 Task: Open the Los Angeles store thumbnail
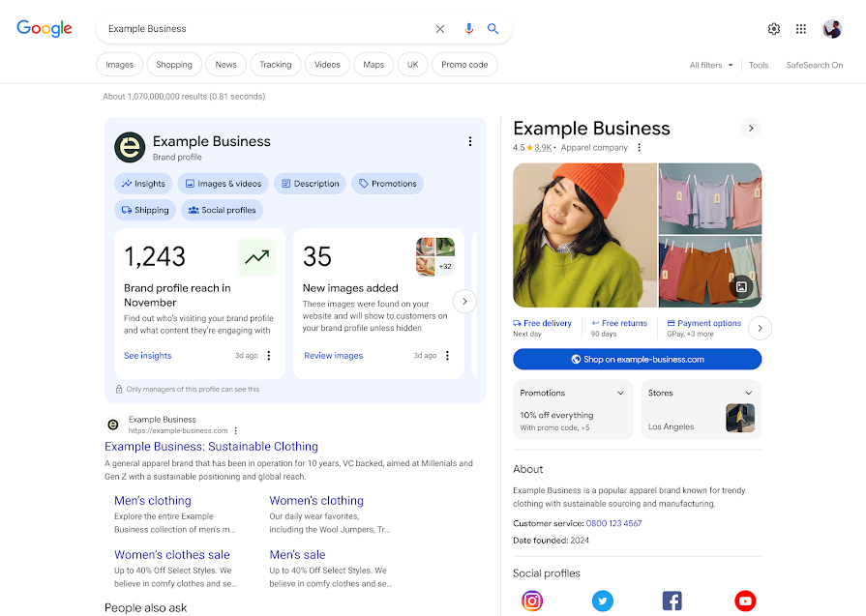click(740, 418)
